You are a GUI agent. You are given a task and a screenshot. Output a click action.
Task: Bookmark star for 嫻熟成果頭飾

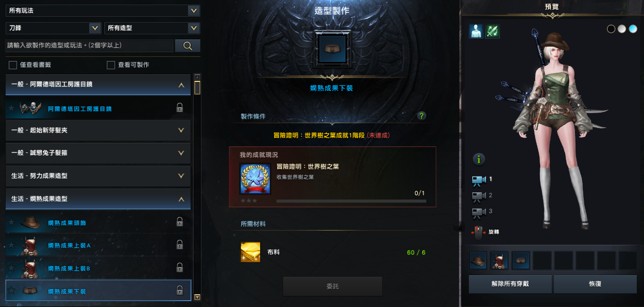(11, 222)
